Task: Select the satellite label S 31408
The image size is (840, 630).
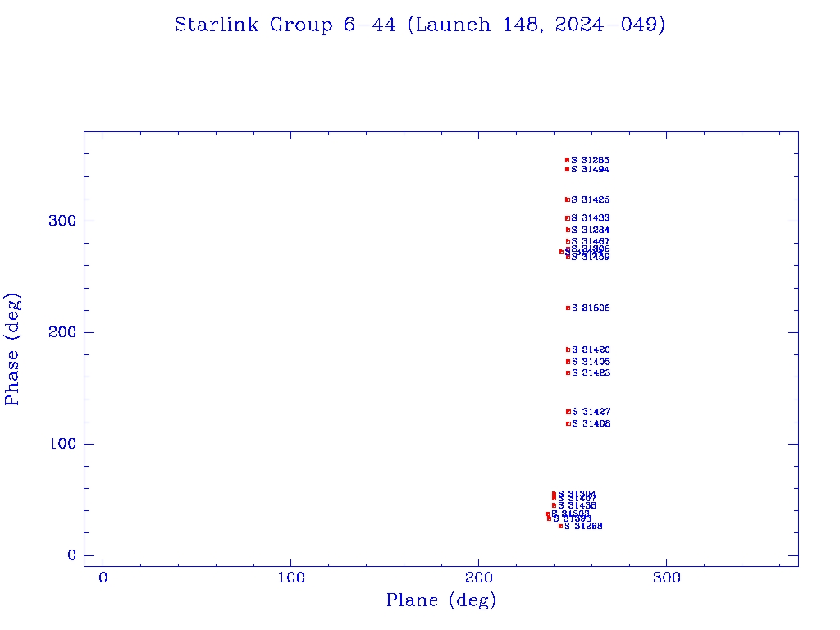Action: (591, 424)
